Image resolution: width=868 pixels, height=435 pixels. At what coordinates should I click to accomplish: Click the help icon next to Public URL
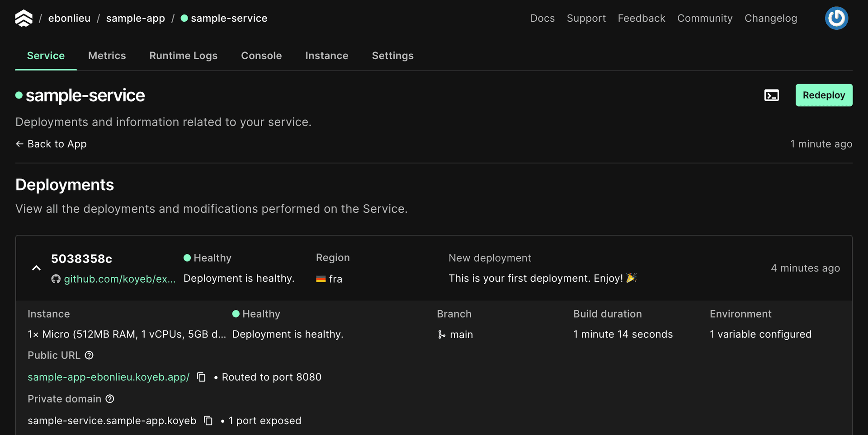[x=89, y=355]
